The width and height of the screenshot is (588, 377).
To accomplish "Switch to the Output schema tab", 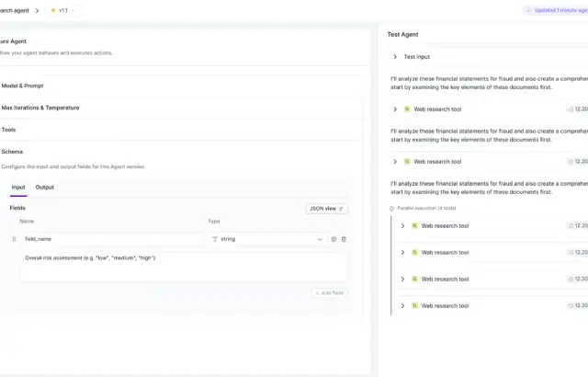I will click(x=45, y=188).
